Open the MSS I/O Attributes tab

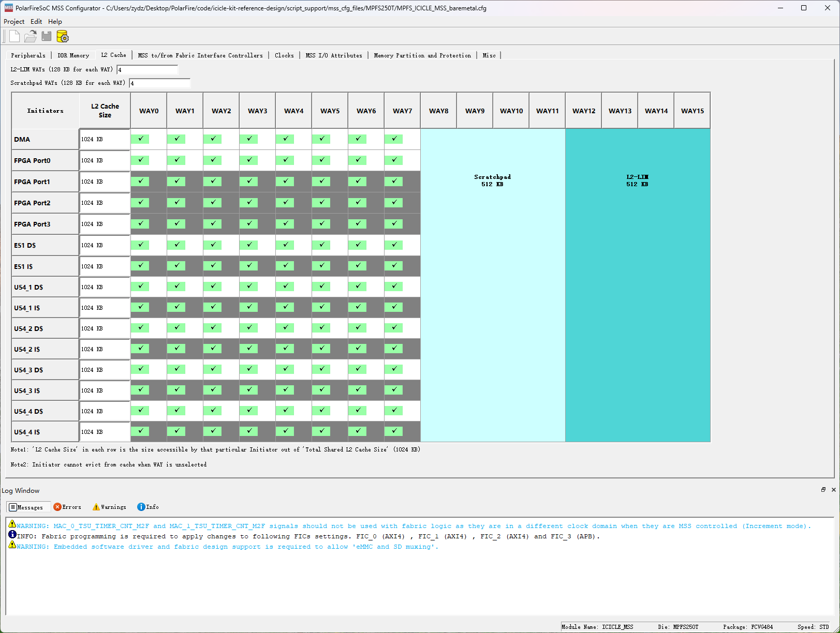tap(334, 55)
